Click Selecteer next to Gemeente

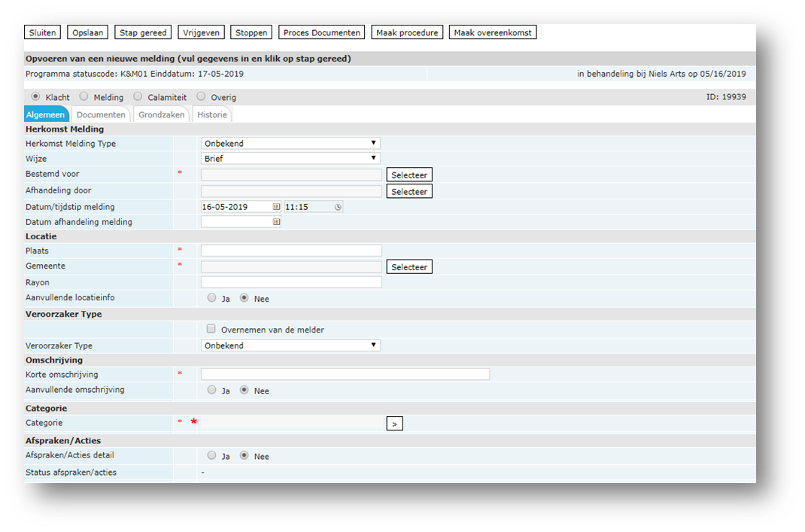409,267
